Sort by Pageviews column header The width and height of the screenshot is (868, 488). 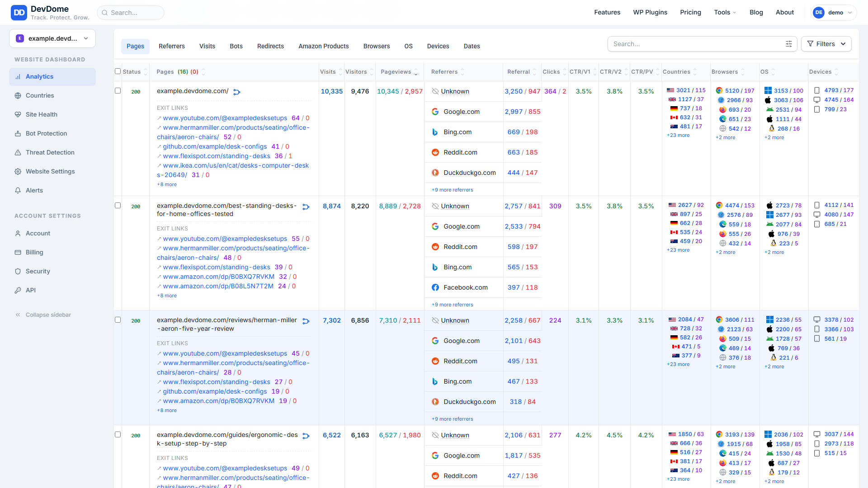coord(399,72)
